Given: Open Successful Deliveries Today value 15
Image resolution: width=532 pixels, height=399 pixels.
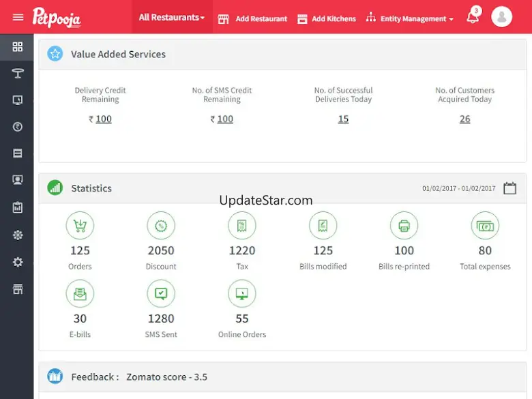Looking at the screenshot, I should point(343,119).
